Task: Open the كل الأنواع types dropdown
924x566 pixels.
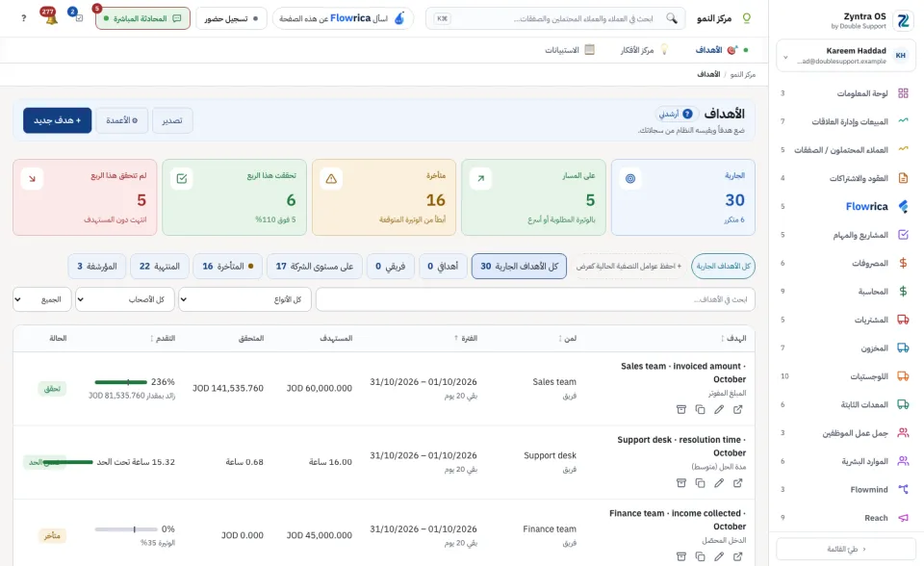Action: [x=244, y=299]
